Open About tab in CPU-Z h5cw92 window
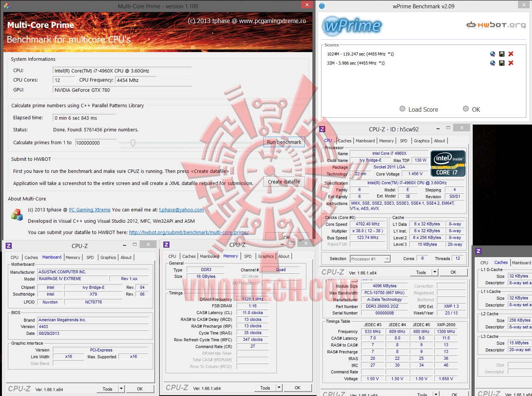This screenshot has width=532, height=396. tap(440, 141)
